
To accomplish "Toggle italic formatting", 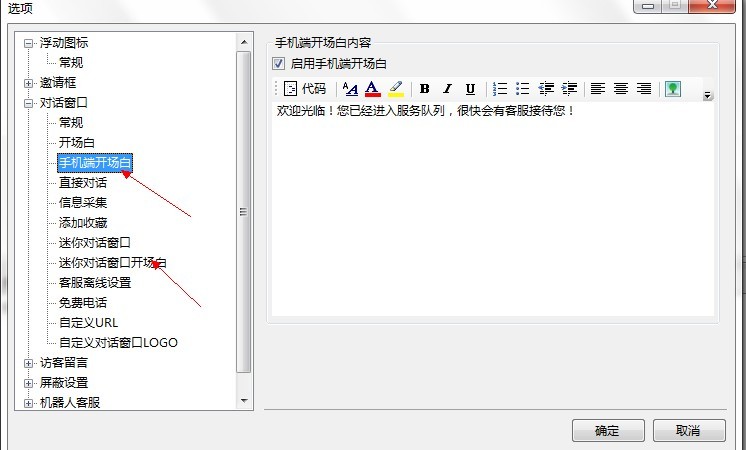I will click(447, 89).
